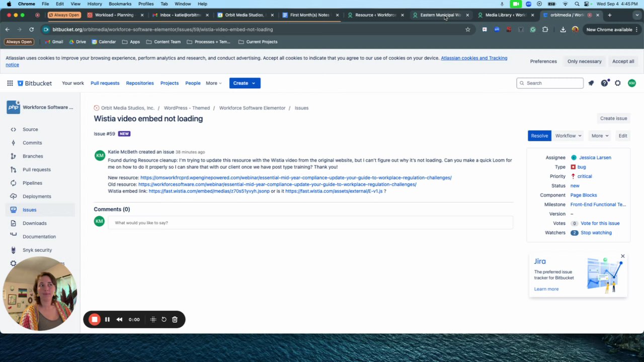This screenshot has height=362, width=644.
Task: Click the Resolve button
Action: (539, 136)
